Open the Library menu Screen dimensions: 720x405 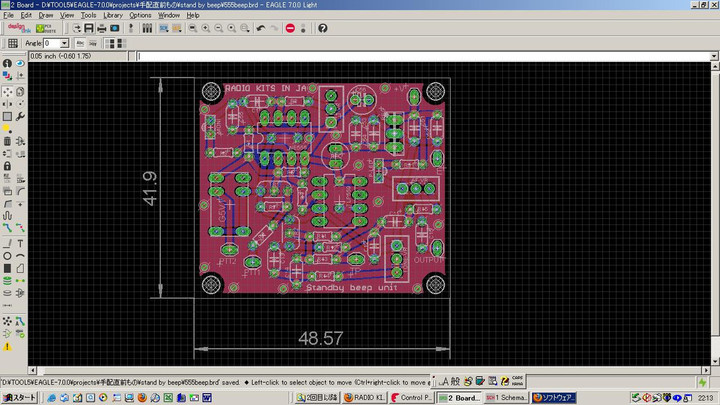[x=113, y=16]
